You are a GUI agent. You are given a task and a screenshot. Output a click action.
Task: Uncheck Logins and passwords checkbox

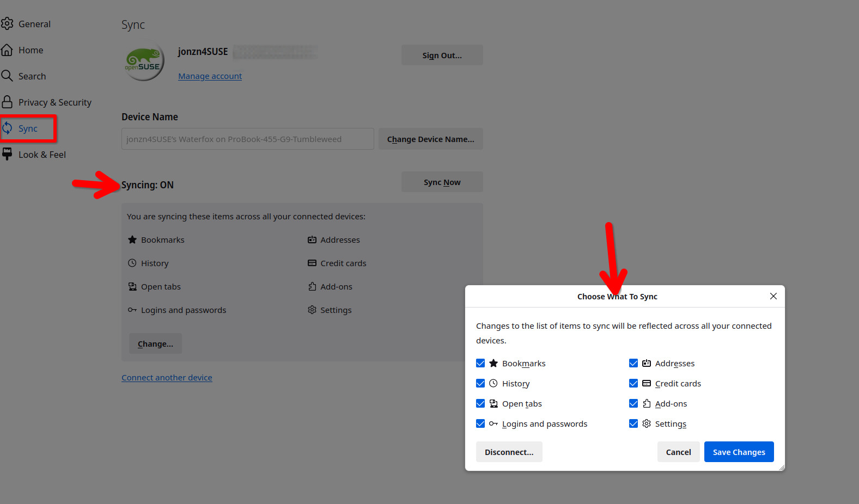(x=480, y=423)
